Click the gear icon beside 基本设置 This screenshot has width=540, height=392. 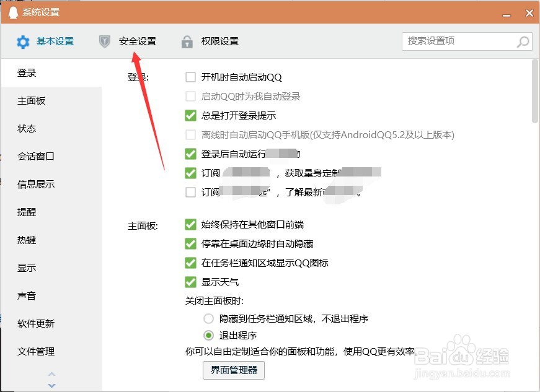(23, 41)
